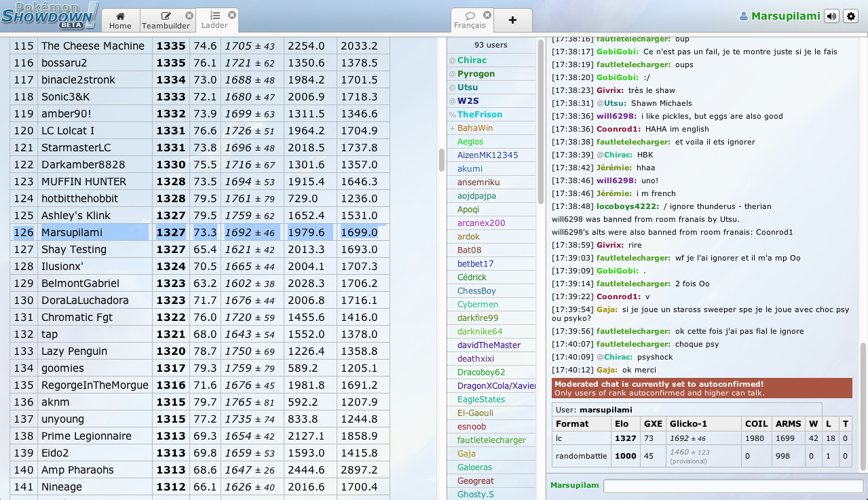Open user Cybermen profile
The image size is (868, 500).
(x=492, y=305)
